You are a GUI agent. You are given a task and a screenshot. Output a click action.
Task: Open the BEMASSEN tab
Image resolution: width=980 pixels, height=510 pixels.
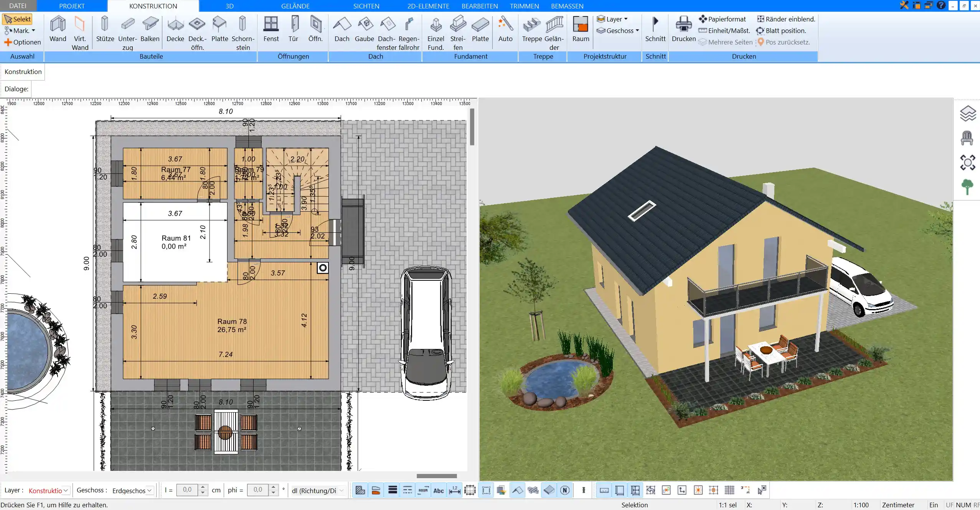point(567,6)
